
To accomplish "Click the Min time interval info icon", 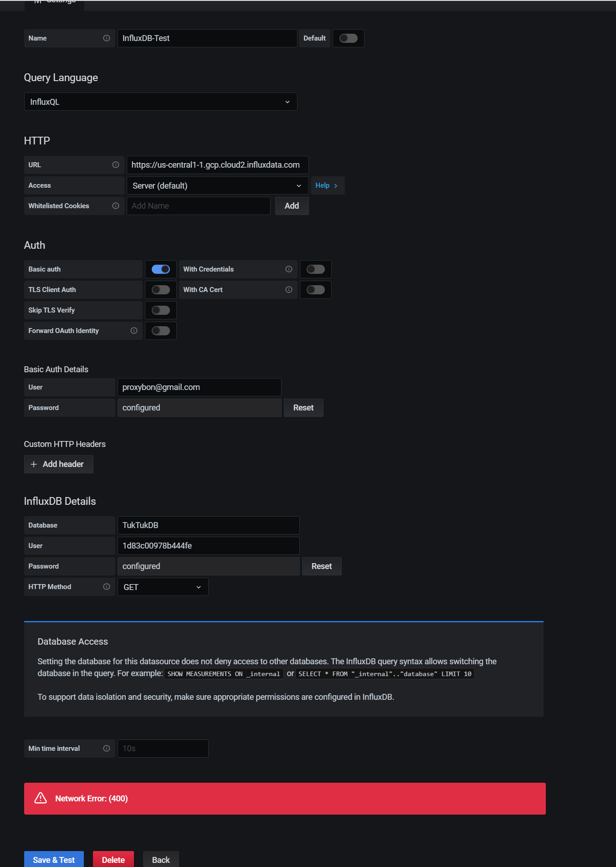I will (107, 749).
